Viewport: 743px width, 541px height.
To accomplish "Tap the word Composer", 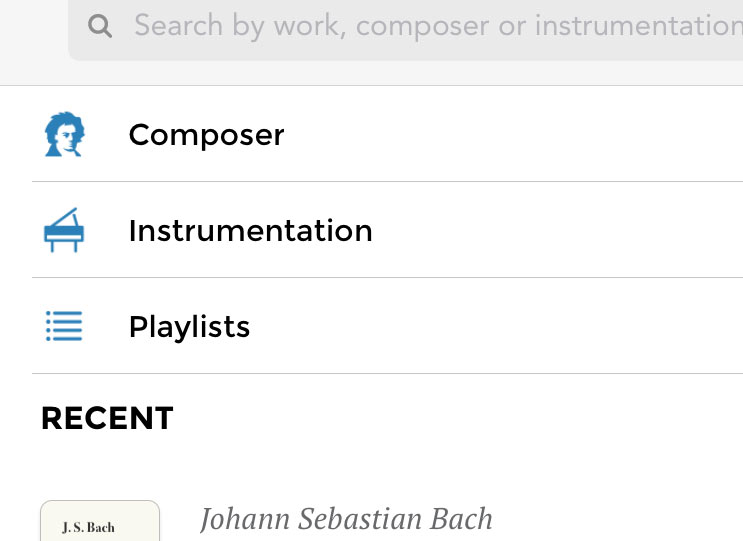I will click(x=206, y=134).
